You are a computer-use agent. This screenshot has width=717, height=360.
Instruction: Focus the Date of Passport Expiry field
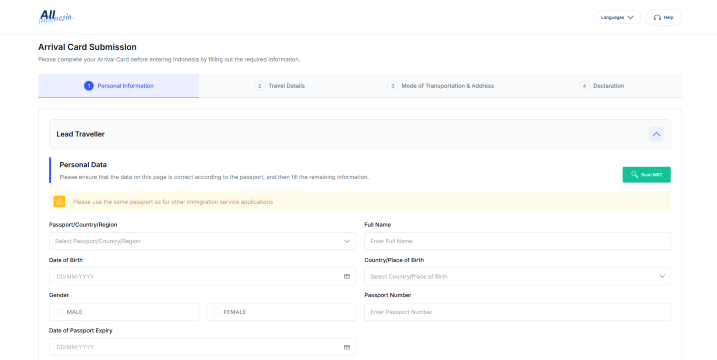click(x=202, y=347)
